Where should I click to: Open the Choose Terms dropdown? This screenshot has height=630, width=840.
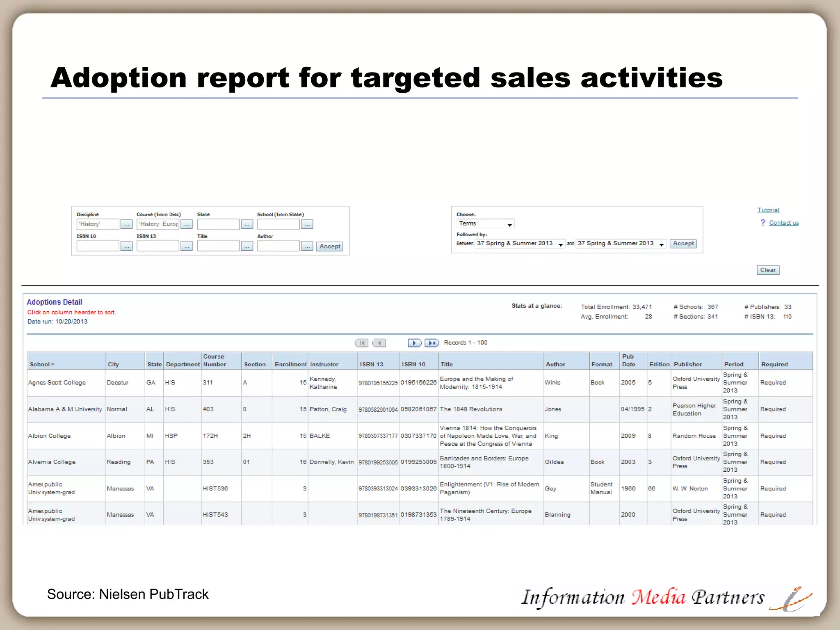tap(485, 224)
